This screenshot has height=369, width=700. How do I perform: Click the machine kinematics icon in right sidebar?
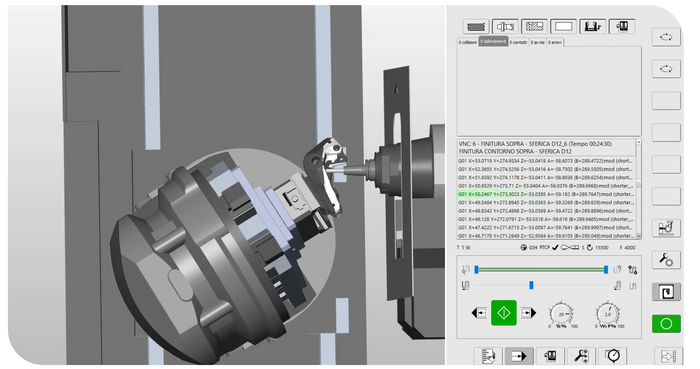tap(666, 228)
